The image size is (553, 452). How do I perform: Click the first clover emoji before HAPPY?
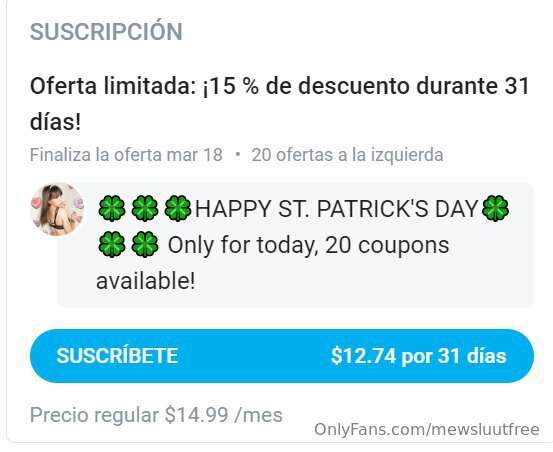(x=111, y=208)
